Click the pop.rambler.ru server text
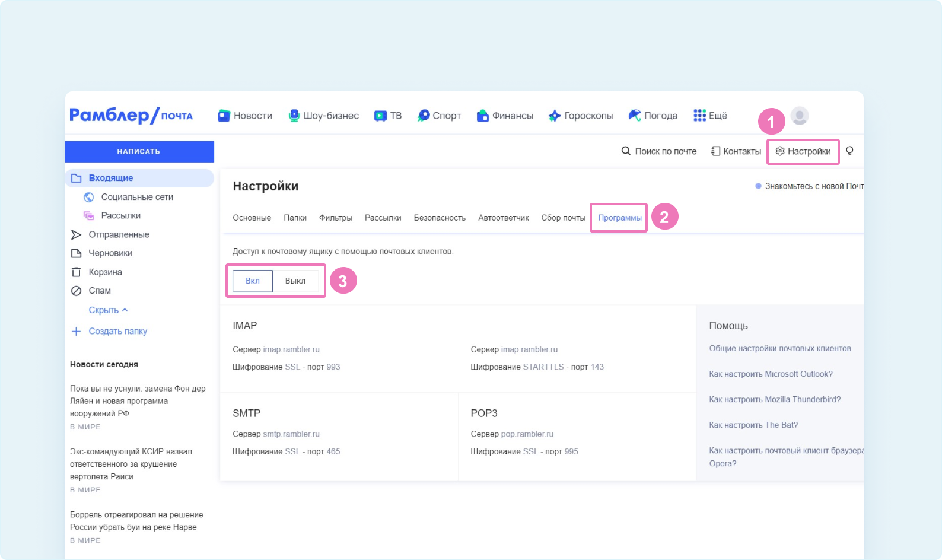The image size is (942, 560). pyautogui.click(x=527, y=434)
